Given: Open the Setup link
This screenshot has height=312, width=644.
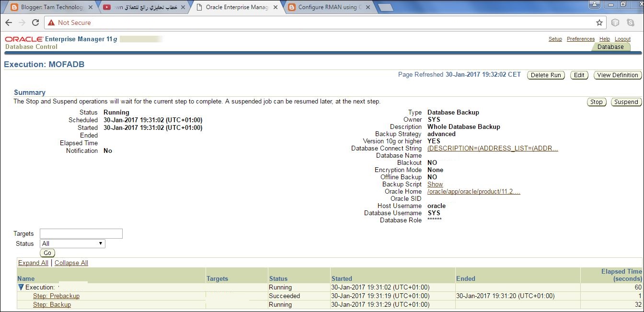Looking at the screenshot, I should tap(555, 39).
